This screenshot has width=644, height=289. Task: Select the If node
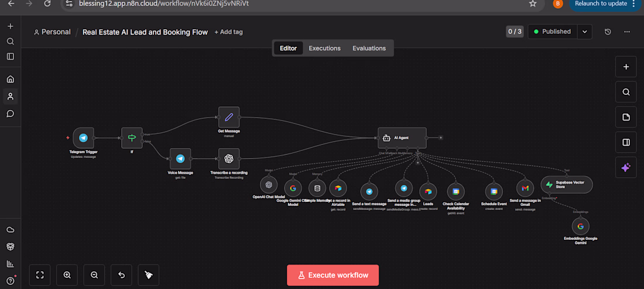(132, 138)
